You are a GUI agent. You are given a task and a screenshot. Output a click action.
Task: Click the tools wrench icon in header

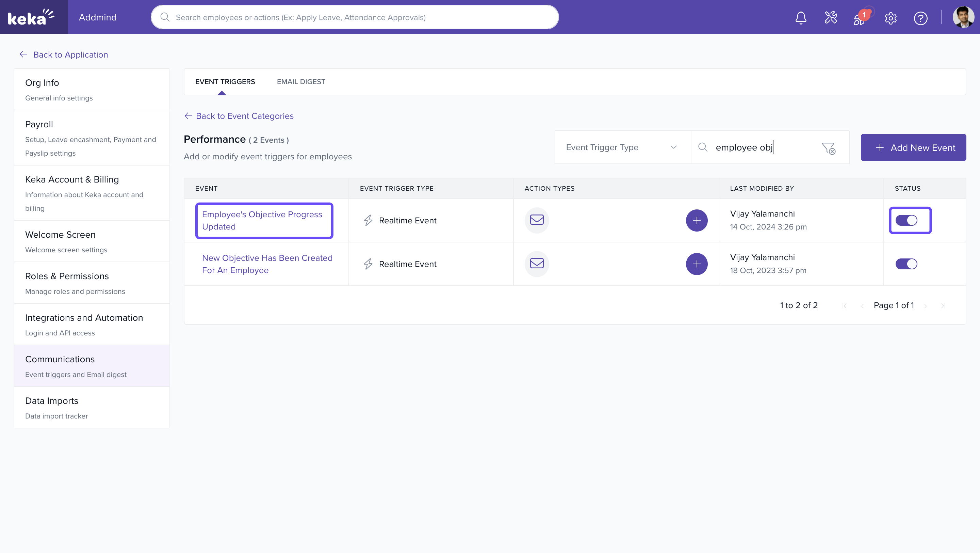click(831, 17)
